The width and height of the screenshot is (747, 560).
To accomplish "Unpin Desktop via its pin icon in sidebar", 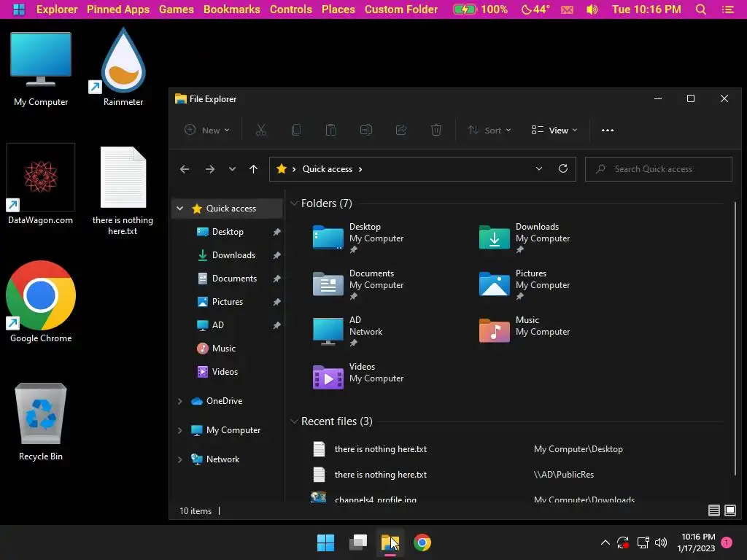I will [x=276, y=232].
